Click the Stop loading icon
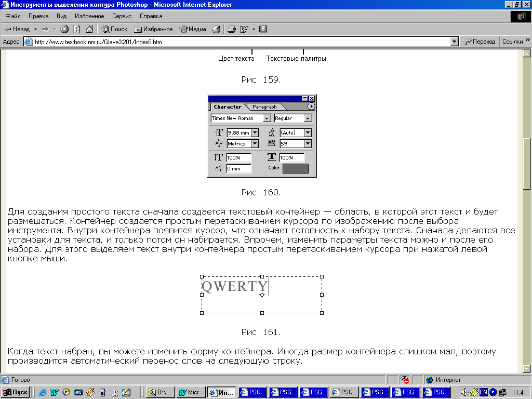This screenshot has width=532, height=399. [x=64, y=29]
